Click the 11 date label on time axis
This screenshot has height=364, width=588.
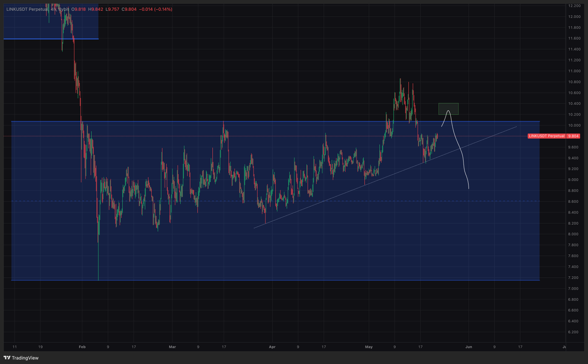14,347
